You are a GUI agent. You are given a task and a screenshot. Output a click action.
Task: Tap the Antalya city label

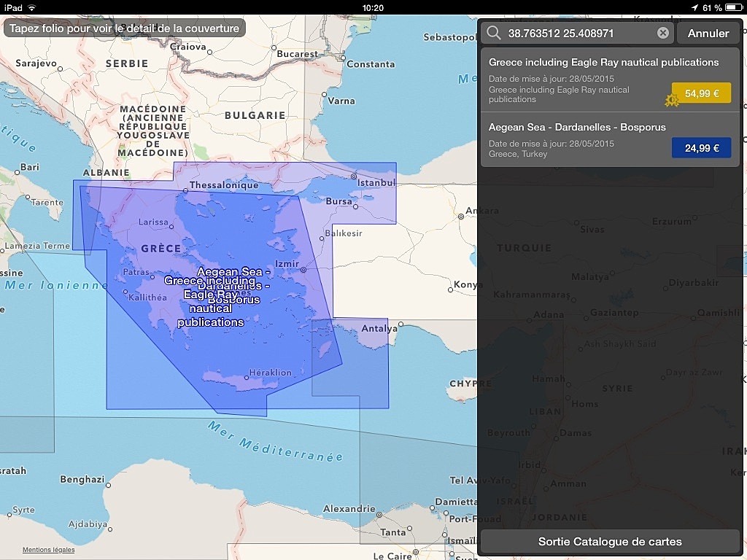coord(379,328)
